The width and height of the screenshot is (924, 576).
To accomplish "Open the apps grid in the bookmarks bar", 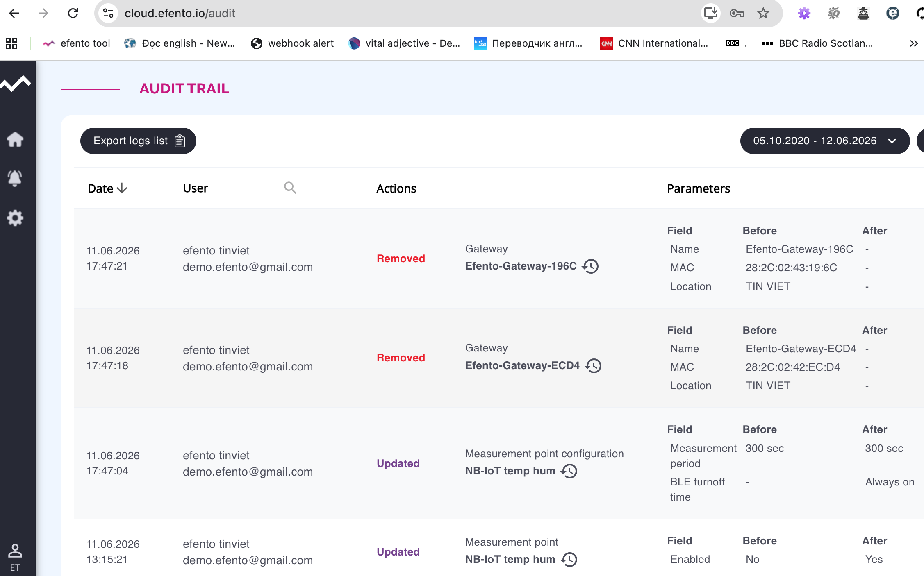I will 11,43.
